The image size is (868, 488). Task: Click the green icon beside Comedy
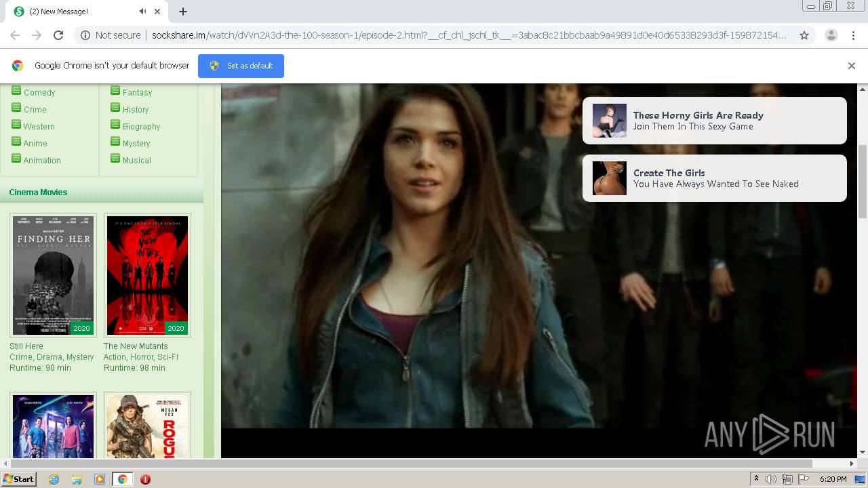[x=16, y=91]
